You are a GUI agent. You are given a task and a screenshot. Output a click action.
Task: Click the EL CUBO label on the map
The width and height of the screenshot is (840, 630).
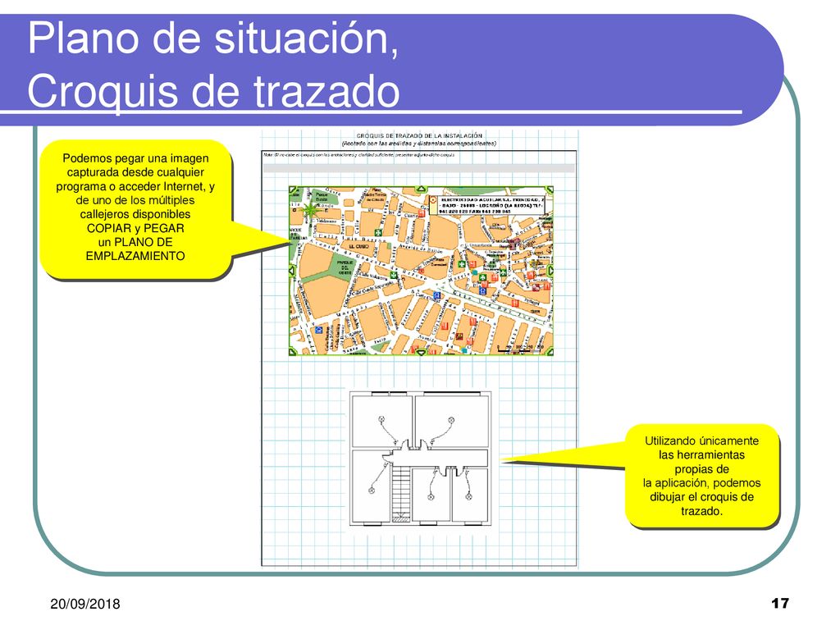(x=358, y=246)
